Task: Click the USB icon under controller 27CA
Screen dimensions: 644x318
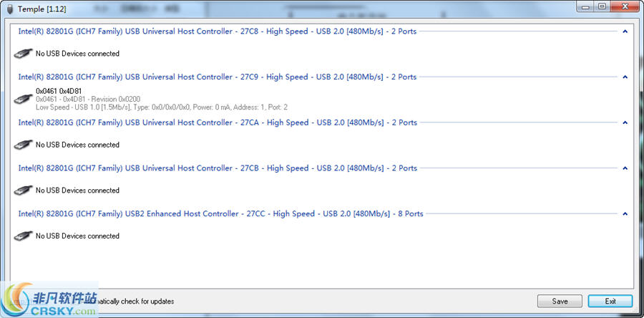Action: click(24, 145)
